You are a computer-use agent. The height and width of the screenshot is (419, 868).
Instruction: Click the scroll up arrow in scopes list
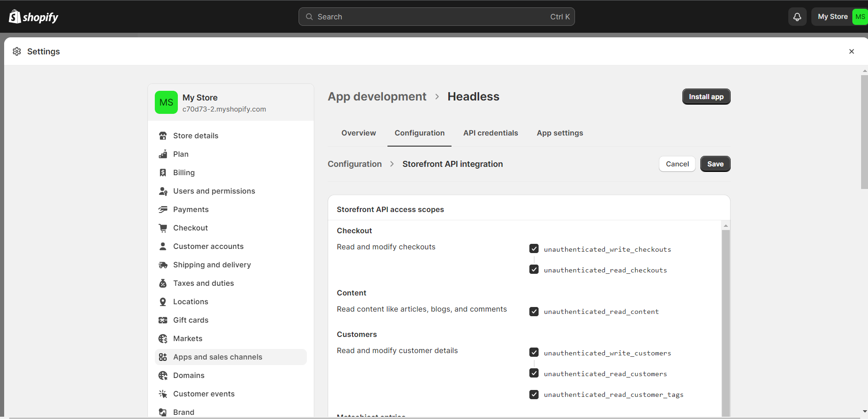point(726,226)
